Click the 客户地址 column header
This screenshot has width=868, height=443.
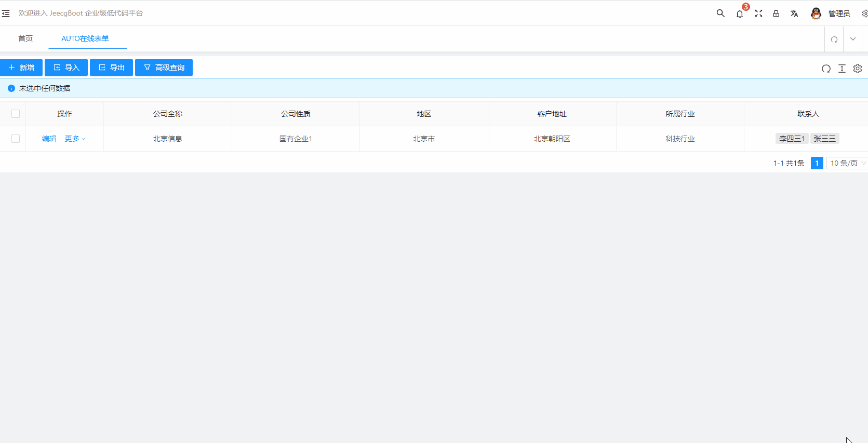click(552, 114)
